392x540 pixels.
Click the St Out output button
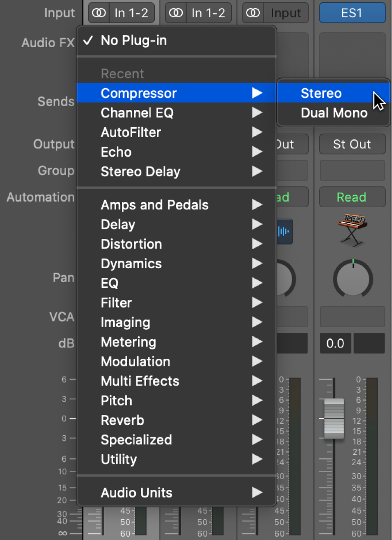[x=352, y=144]
